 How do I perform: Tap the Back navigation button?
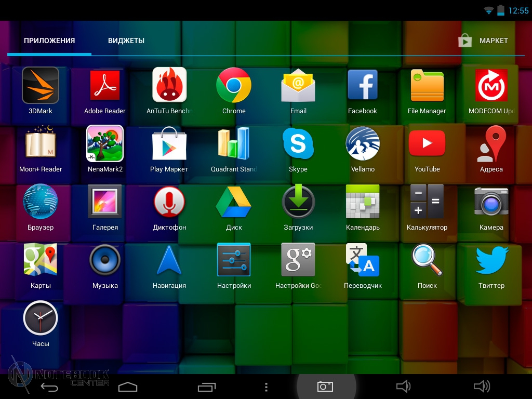coord(49,387)
